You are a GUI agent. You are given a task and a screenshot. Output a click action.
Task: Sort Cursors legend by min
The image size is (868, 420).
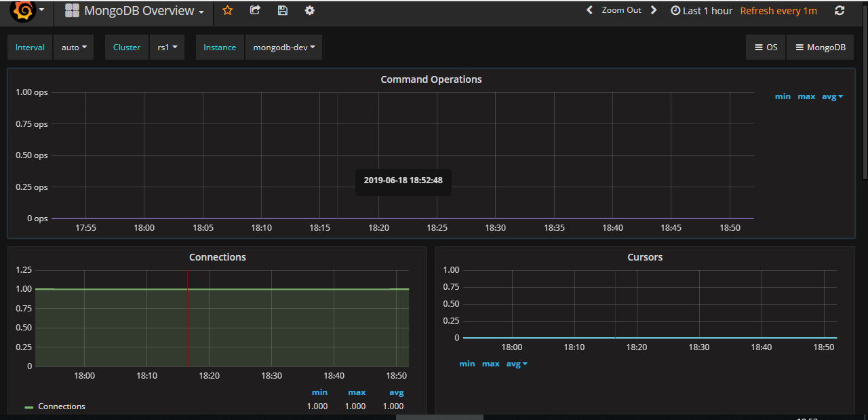[467, 364]
